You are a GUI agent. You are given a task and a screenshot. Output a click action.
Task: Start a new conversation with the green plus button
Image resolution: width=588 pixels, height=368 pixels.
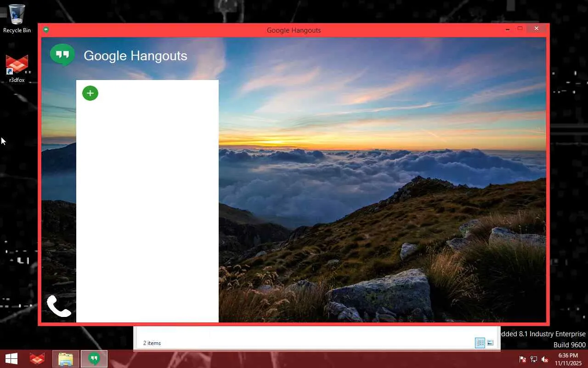[90, 93]
